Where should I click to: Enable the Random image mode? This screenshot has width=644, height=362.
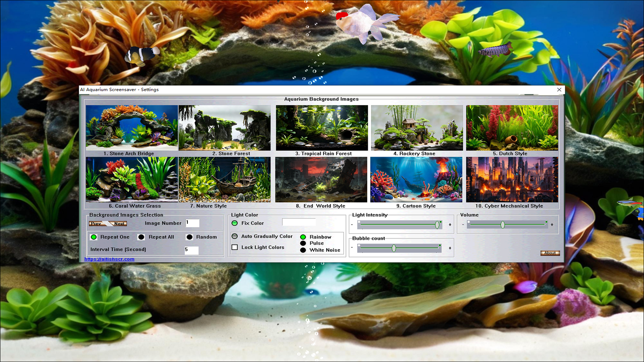pyautogui.click(x=189, y=237)
